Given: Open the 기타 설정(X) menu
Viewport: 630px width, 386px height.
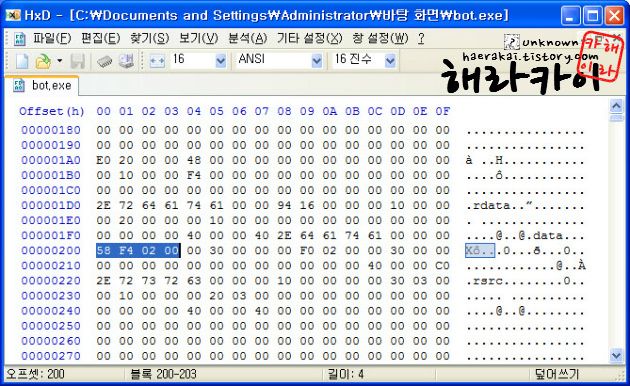Looking at the screenshot, I should [x=309, y=39].
